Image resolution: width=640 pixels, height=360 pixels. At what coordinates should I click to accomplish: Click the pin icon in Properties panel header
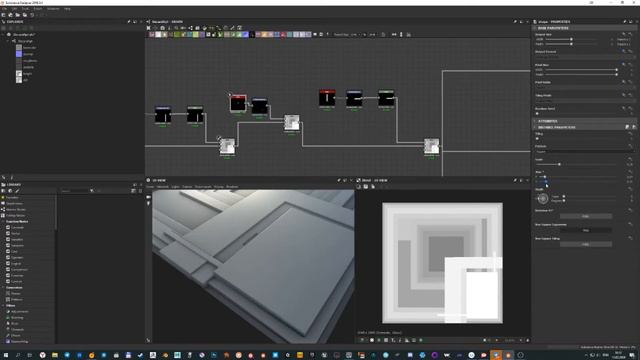tap(624, 22)
